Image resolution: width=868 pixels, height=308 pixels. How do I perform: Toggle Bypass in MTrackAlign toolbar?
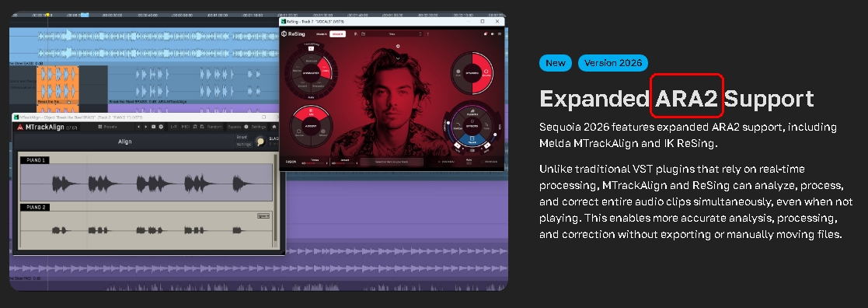pos(235,127)
